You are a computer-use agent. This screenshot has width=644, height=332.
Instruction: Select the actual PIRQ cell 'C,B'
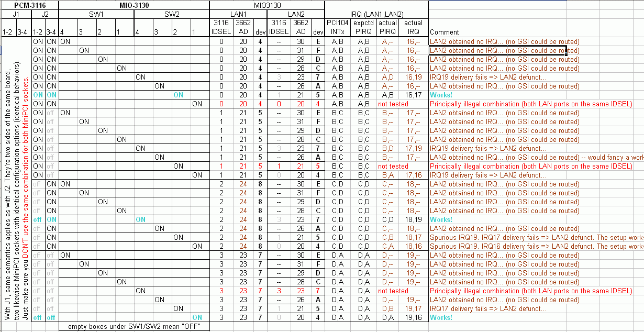pos(388,237)
